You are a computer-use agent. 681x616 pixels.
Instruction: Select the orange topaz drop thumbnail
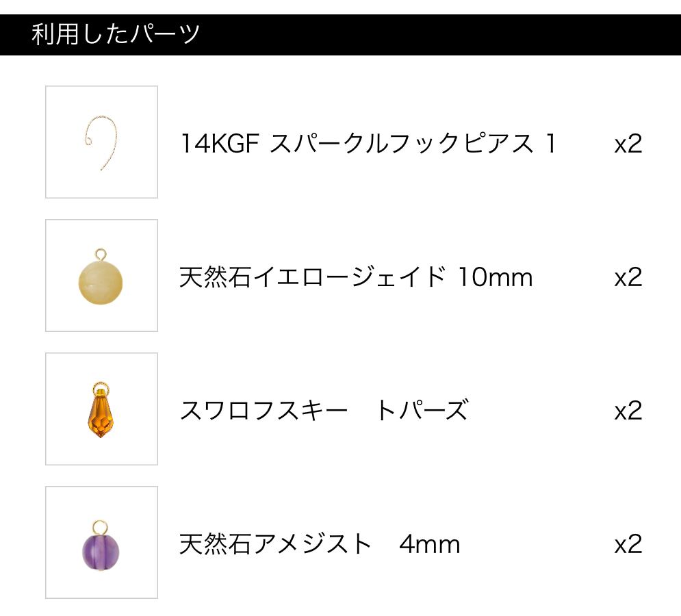tap(101, 409)
